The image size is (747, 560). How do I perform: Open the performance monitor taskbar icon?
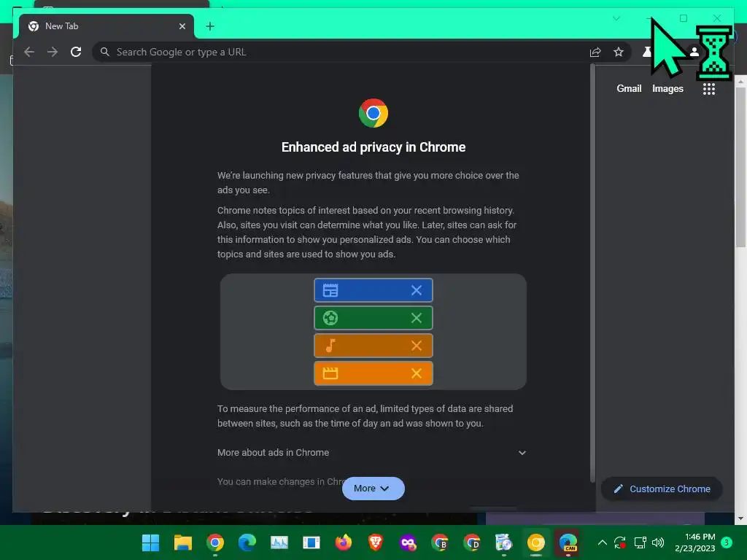[x=279, y=542]
